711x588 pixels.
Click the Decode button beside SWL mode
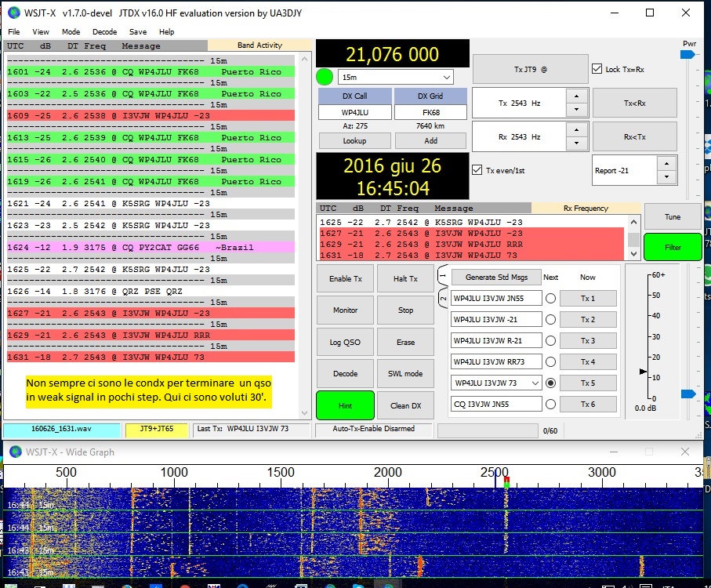coord(346,373)
